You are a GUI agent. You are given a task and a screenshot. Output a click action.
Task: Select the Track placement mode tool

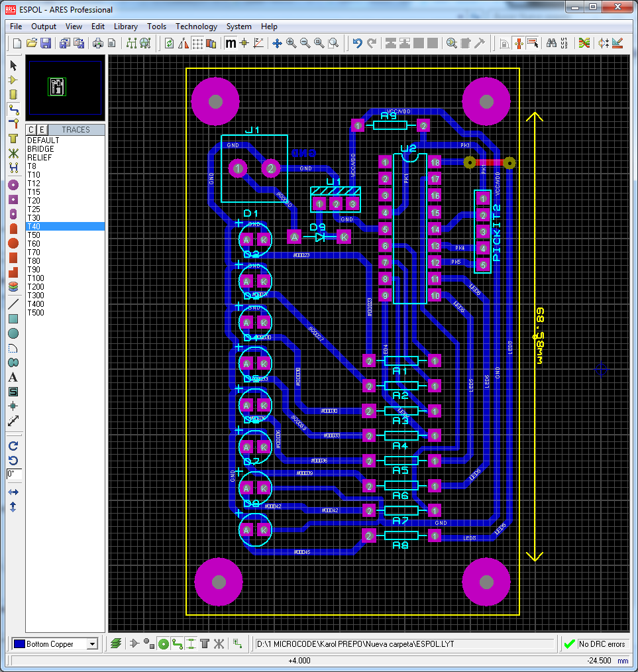pos(13,110)
